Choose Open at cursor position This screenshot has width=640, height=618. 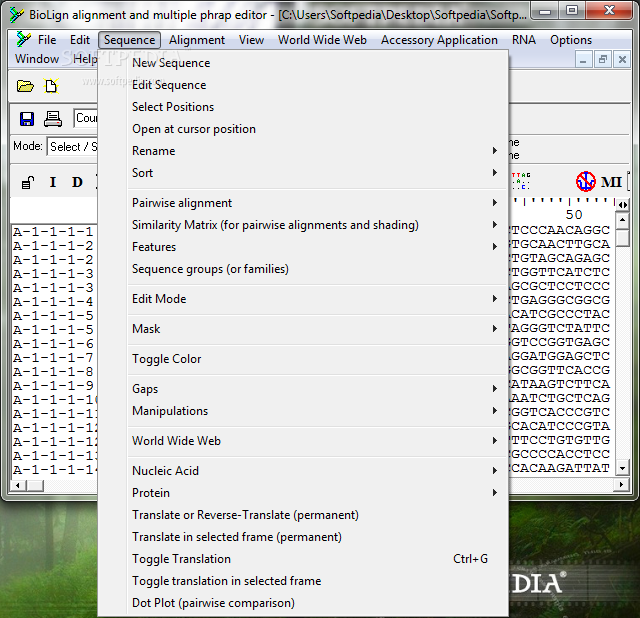[317, 129]
